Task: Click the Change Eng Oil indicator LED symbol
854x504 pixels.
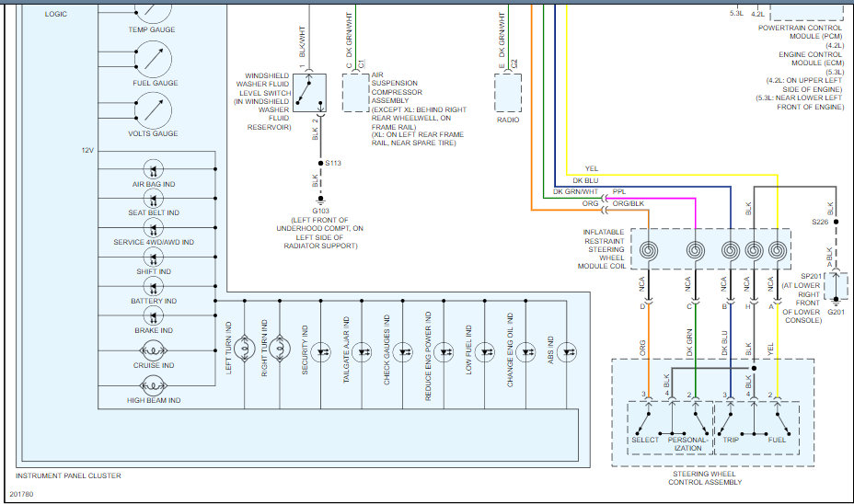Action: click(x=525, y=352)
